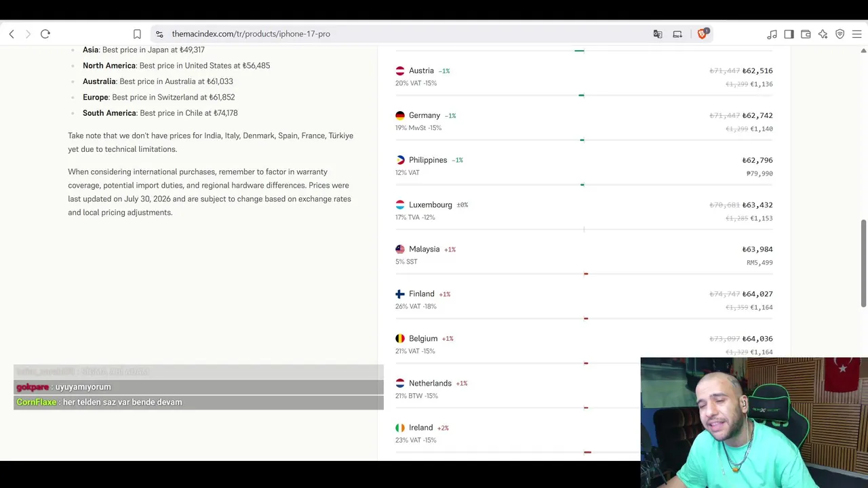Screen dimensions: 868x488
Task: Click the Luxembourg flag icon
Action: (x=400, y=205)
